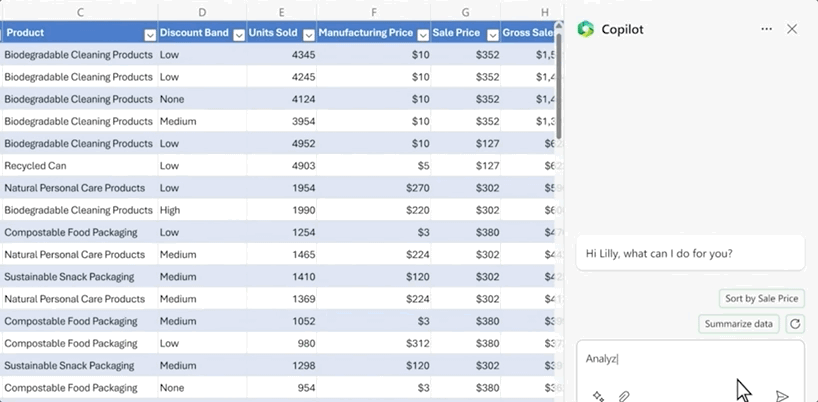Viewport: 818px width, 402px height.
Task: Send the Copilot message
Action: (x=782, y=396)
